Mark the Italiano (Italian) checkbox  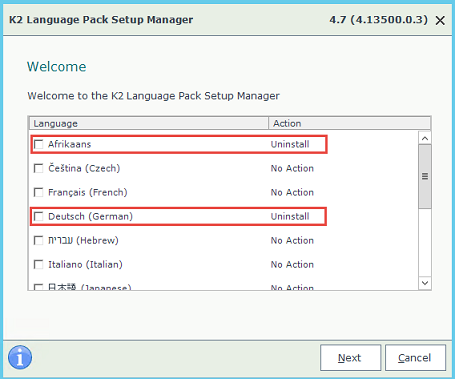click(39, 265)
